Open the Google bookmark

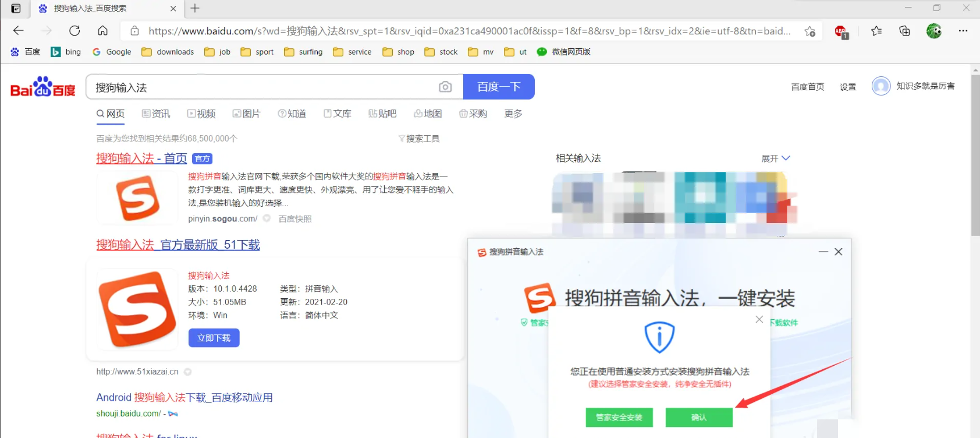click(112, 52)
